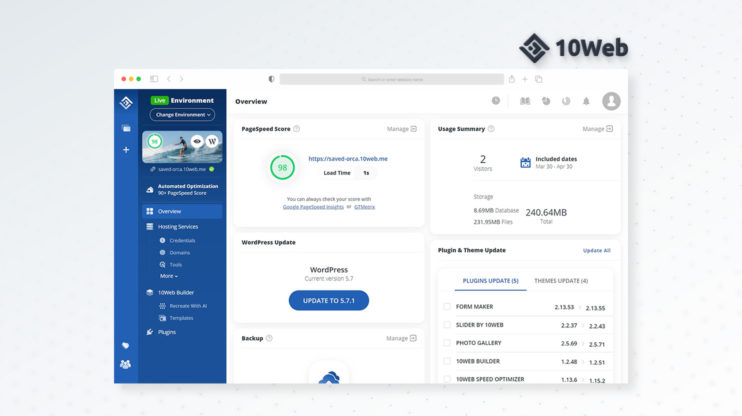Tick the 10WEB SPEED OPTIMIZER checkbox
The image size is (742, 416).
coord(447,379)
